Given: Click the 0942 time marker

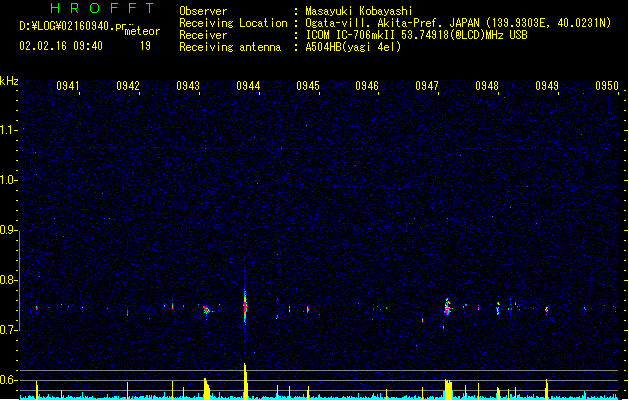Looking at the screenshot, I should coord(128,86).
